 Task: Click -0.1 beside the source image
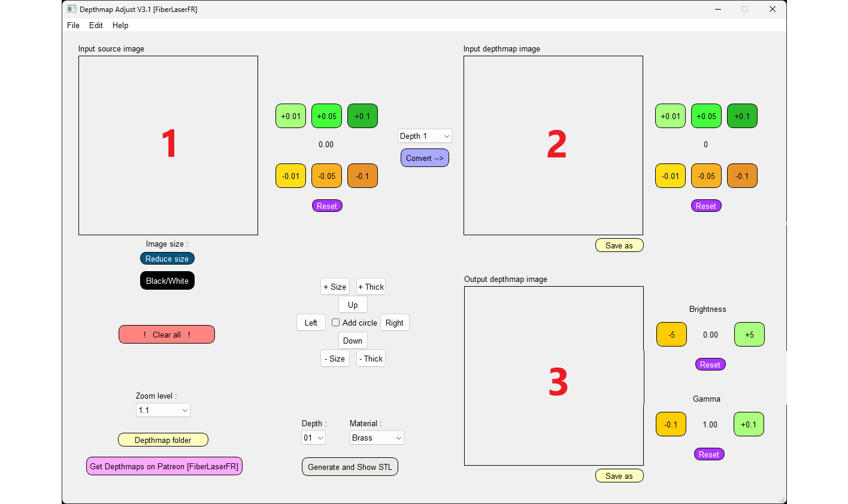coord(362,176)
